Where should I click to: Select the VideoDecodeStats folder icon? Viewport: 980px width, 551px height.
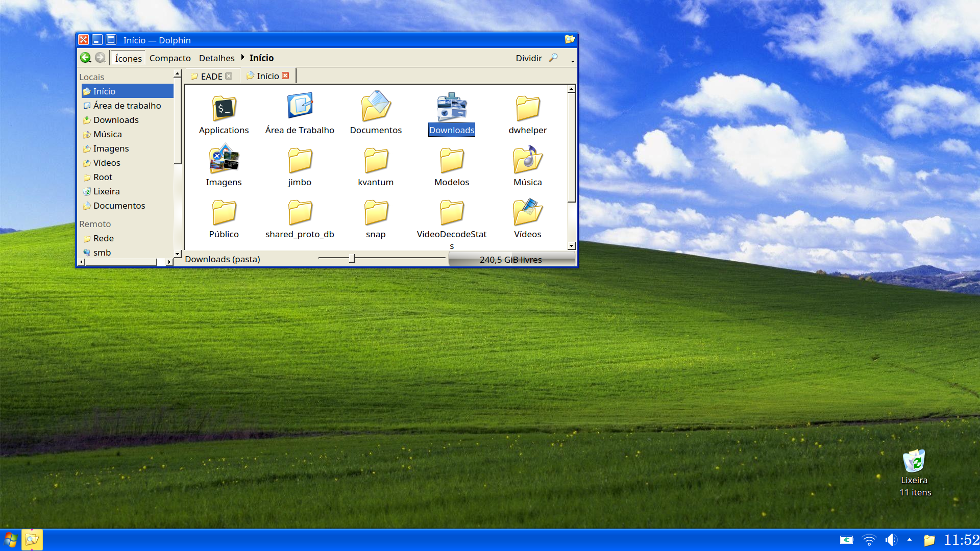tap(452, 213)
